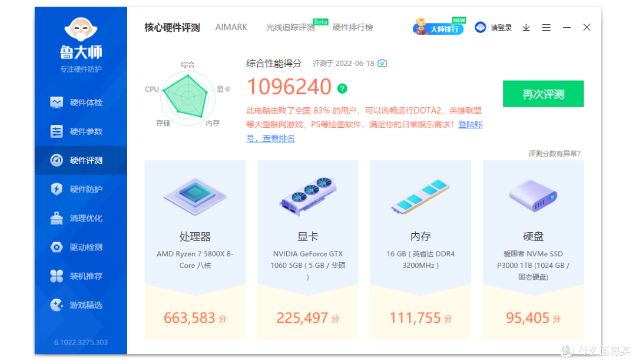Go to 硬件防护 section
Screen dimensions: 636x364
pos(81,189)
